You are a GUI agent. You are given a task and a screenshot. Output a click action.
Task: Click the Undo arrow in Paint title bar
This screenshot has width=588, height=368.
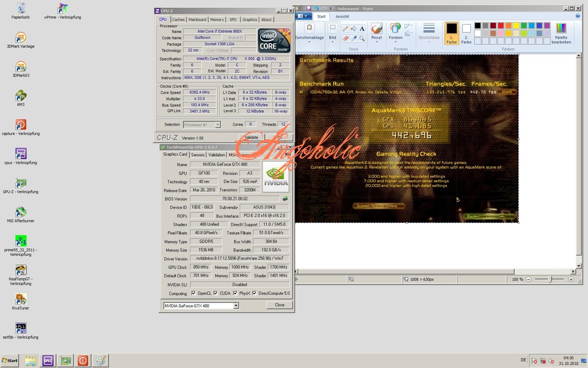[x=316, y=8]
